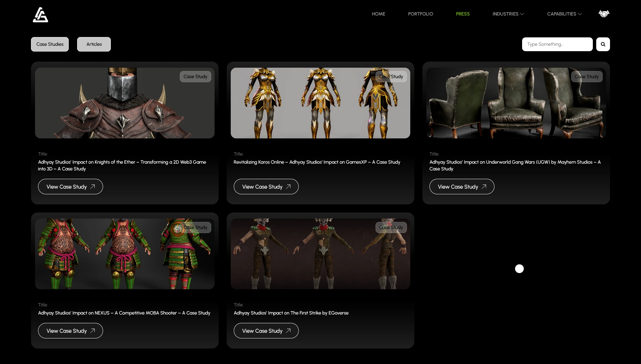View the Knights of the Ether case study
This screenshot has width=641, height=364.
70,187
